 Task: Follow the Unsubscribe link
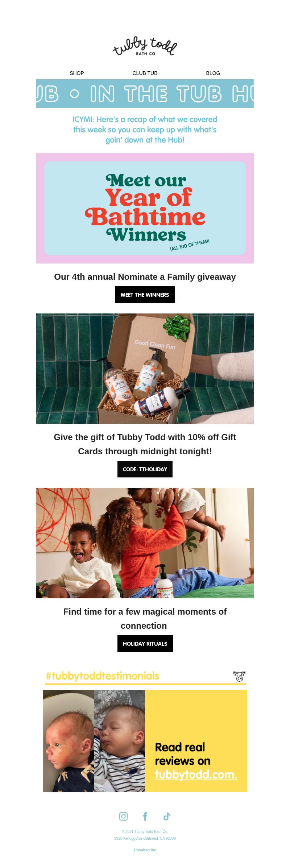pos(145,850)
